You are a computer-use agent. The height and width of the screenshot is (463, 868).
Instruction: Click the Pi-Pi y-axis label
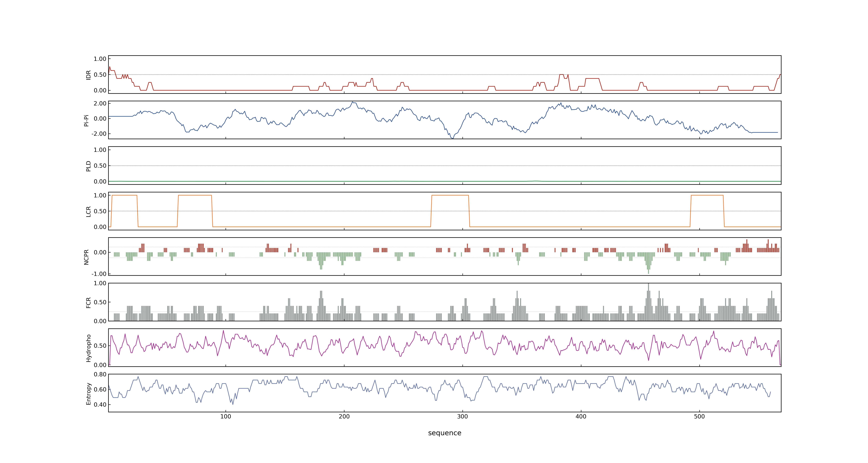(86, 120)
